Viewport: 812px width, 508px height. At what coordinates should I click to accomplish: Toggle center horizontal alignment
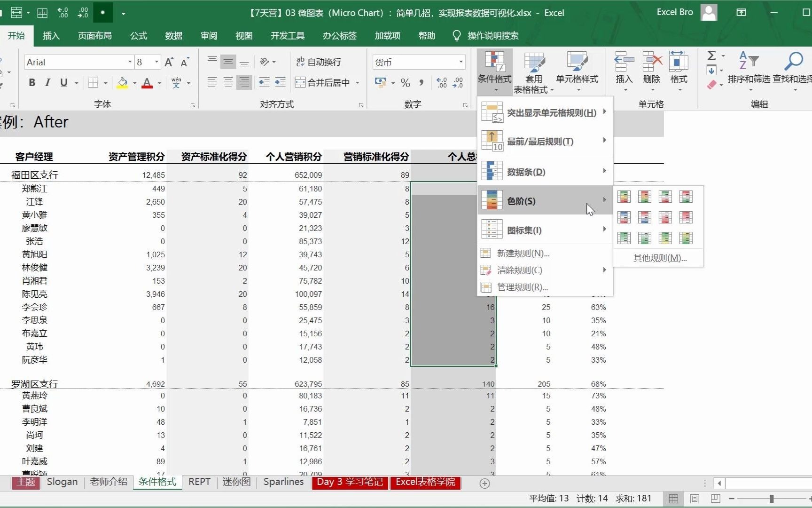(x=228, y=82)
